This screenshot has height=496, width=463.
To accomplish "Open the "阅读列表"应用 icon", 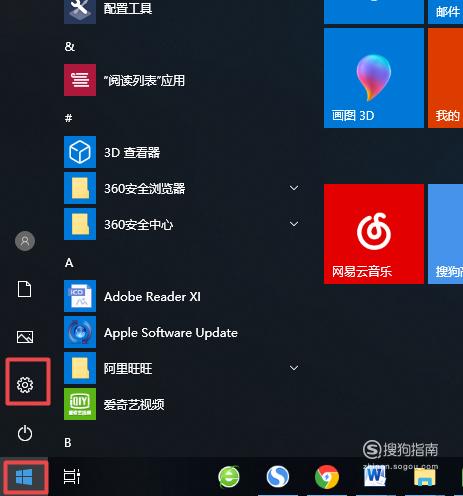I will (x=80, y=80).
